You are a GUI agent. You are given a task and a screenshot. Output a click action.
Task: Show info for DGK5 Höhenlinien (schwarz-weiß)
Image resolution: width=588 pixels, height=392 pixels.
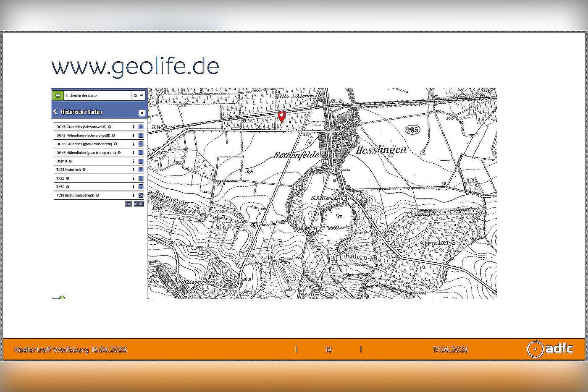(x=133, y=136)
